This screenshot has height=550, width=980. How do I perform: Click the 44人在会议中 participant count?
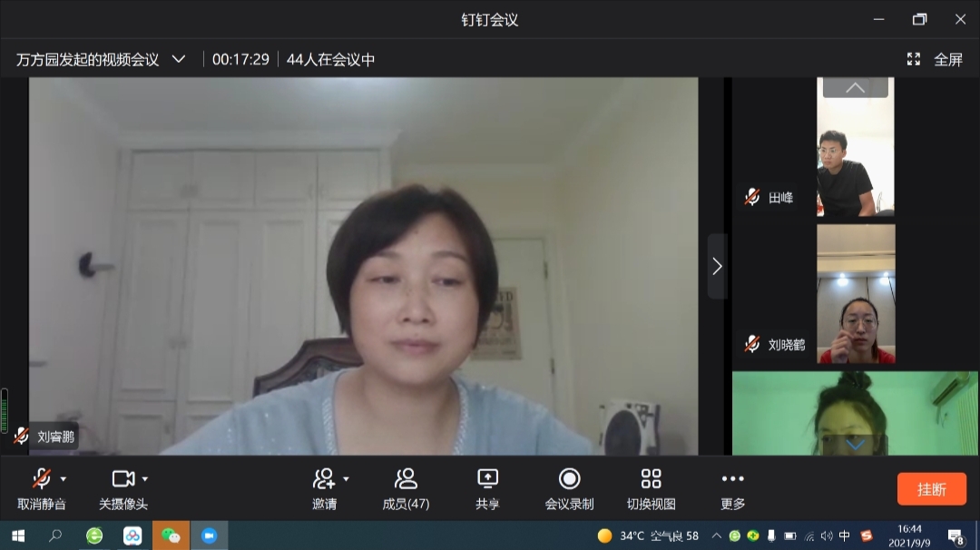330,59
